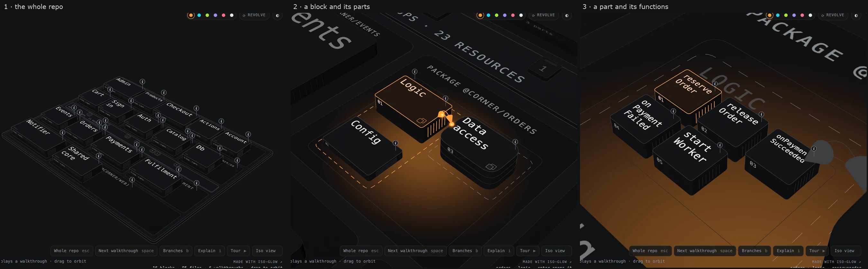Click the info pin beside the Checkout block
Screen dimensions: 868x269
tap(196, 108)
